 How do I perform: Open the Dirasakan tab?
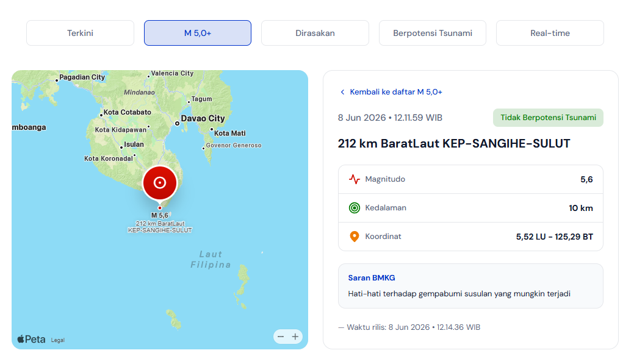click(x=315, y=33)
